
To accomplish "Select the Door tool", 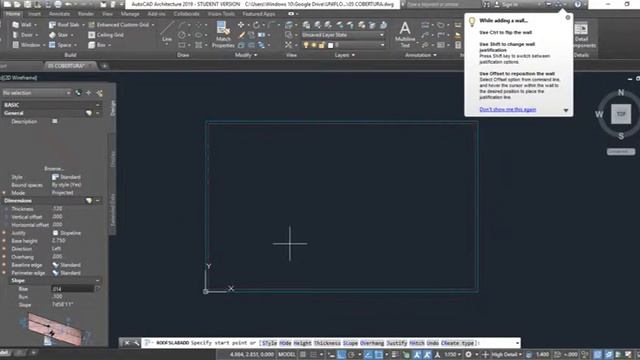I will point(22,35).
